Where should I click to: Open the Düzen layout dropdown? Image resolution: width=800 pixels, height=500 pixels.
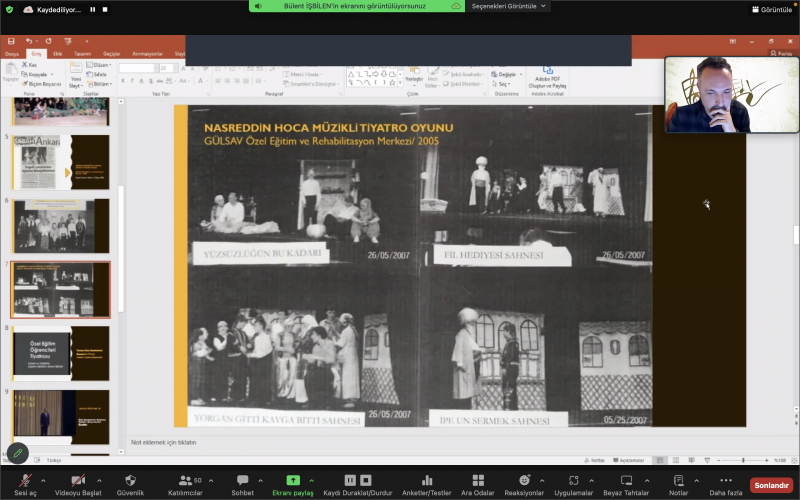click(x=99, y=65)
